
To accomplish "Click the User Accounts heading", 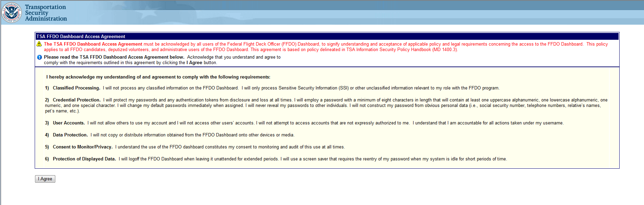I will point(69,123).
